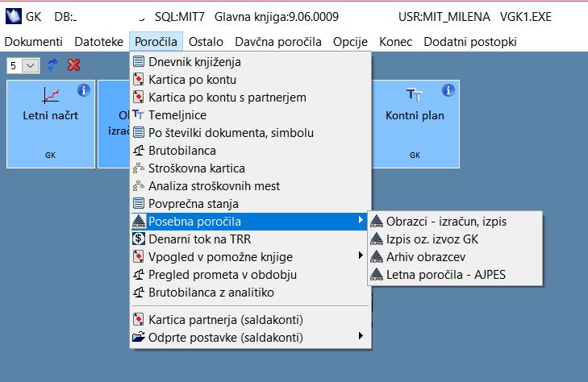Choose Brutobilanca z analitiko entry
The image size is (588, 382).
(251, 292)
